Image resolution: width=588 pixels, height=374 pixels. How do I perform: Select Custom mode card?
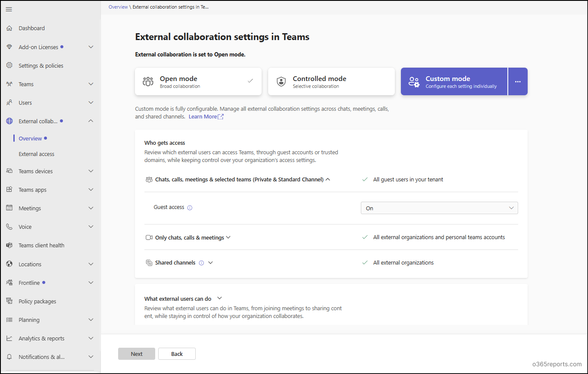pyautogui.click(x=454, y=81)
